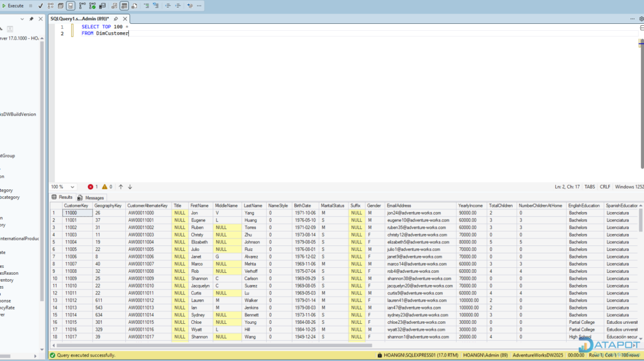Click the CRLF line ending indicator
This screenshot has height=361, width=644.
click(x=604, y=187)
